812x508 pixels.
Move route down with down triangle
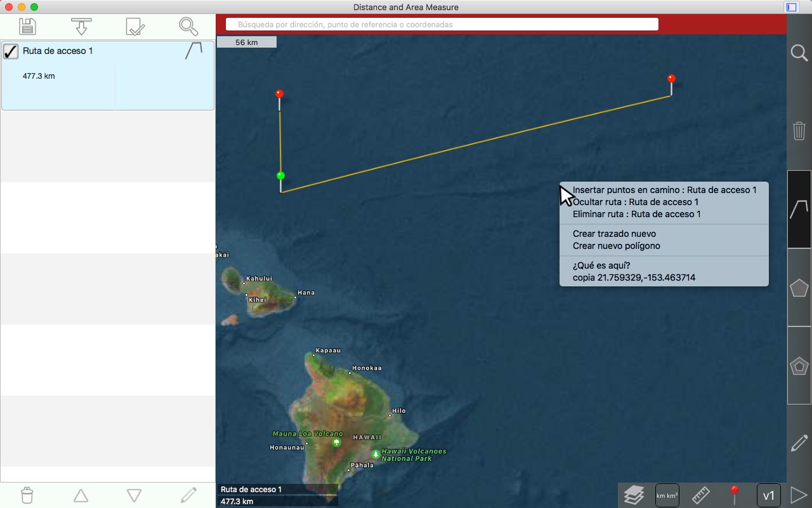point(134,495)
